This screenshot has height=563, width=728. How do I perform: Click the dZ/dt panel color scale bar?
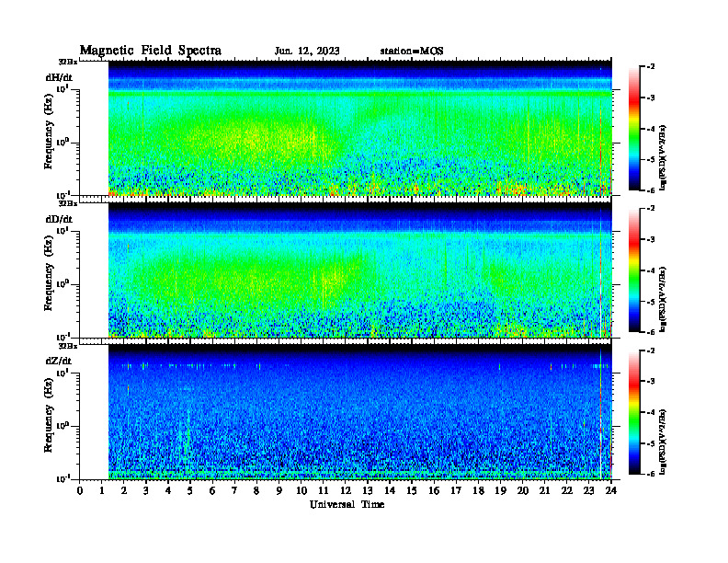[x=633, y=412]
